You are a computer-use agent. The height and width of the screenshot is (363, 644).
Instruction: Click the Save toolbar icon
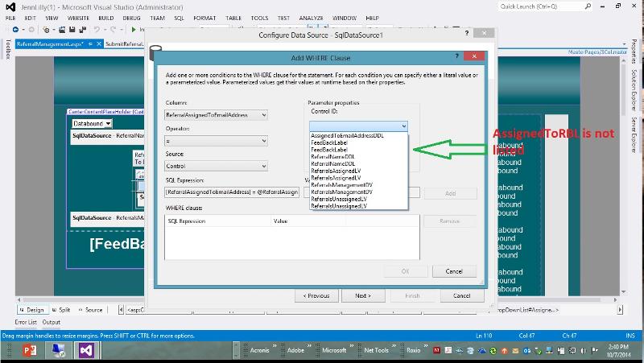point(72,30)
